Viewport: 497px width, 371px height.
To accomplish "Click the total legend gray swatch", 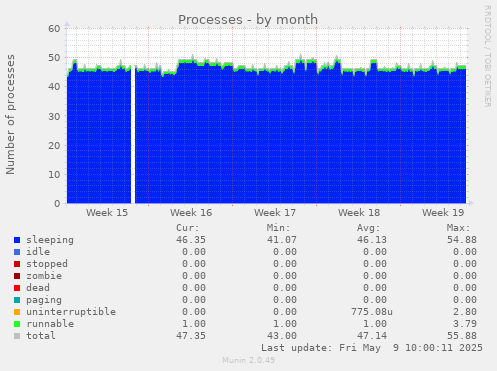I will click(x=17, y=336).
